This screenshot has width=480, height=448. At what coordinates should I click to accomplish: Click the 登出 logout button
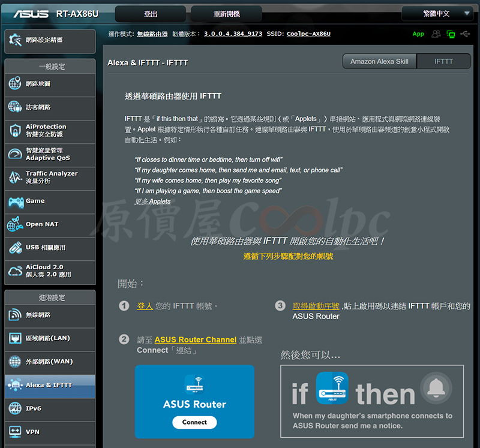click(x=151, y=14)
